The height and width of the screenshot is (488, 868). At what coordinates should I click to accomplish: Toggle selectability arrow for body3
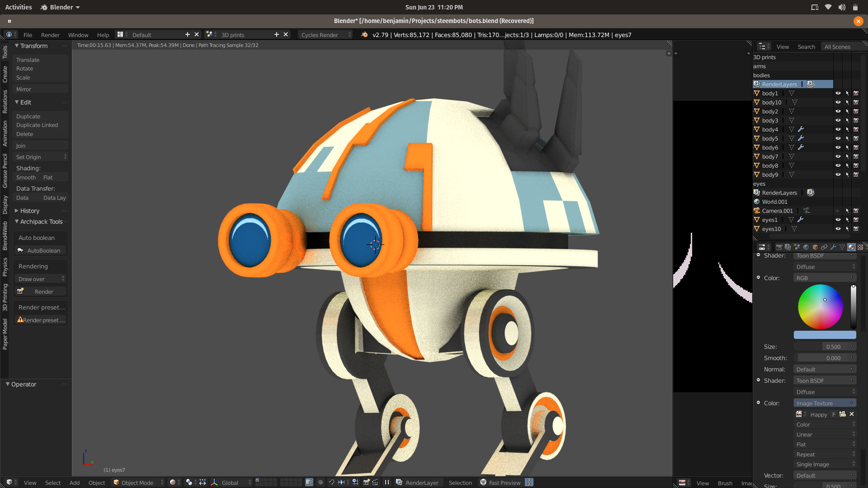[x=847, y=120]
